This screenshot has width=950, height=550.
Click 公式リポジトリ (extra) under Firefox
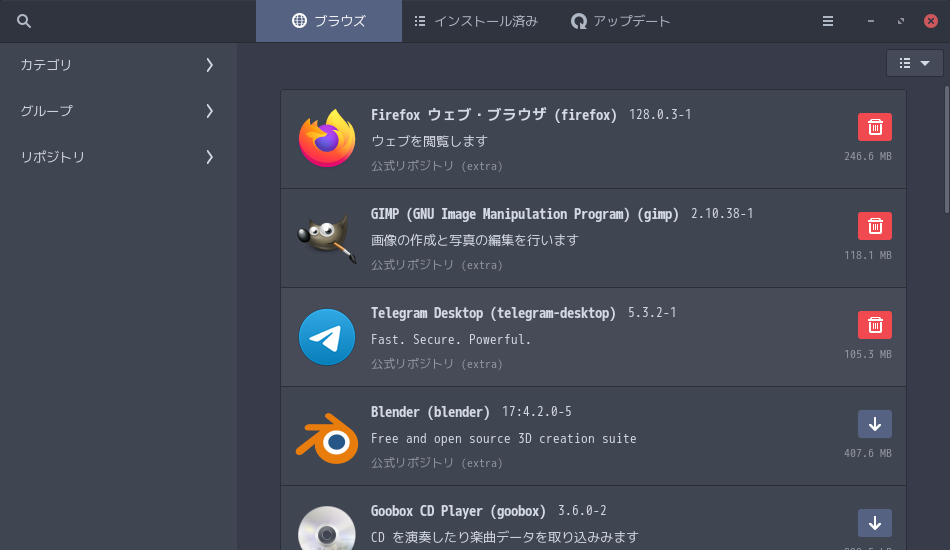pos(437,166)
